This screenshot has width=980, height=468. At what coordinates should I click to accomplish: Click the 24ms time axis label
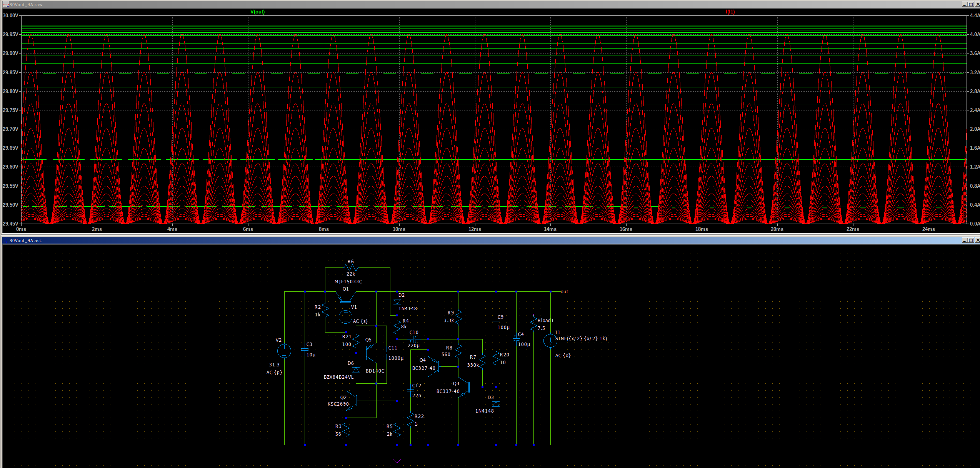(928, 229)
